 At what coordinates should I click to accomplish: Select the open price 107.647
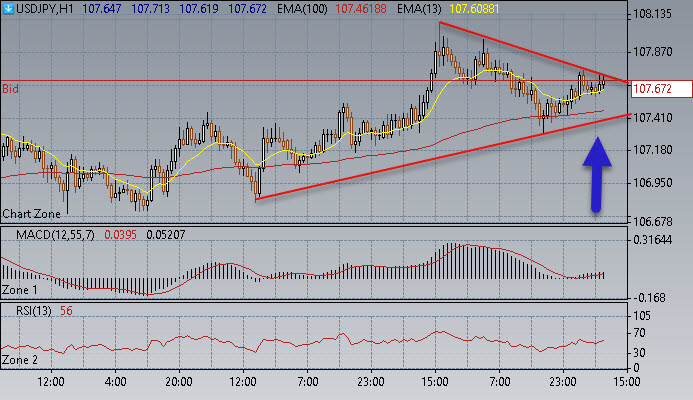(102, 9)
